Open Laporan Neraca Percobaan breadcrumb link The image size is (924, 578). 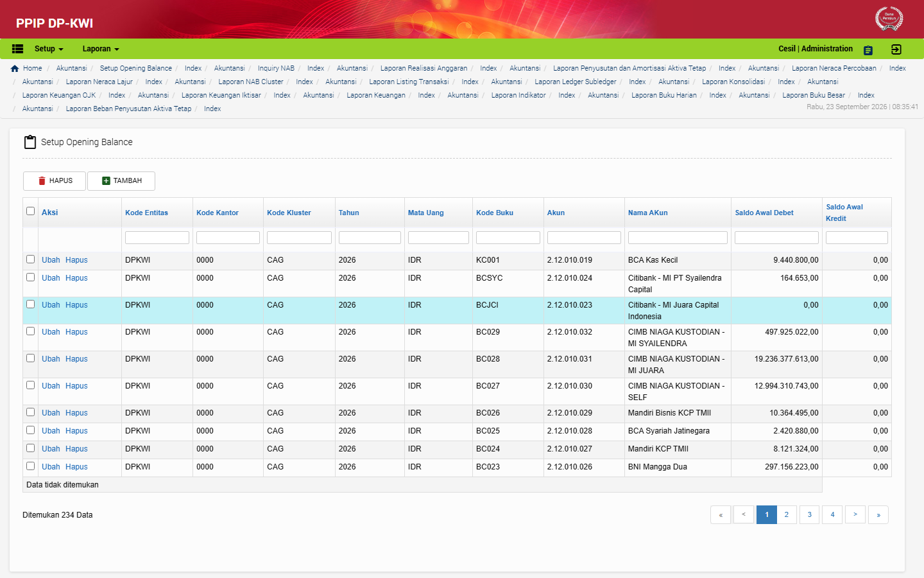(834, 68)
